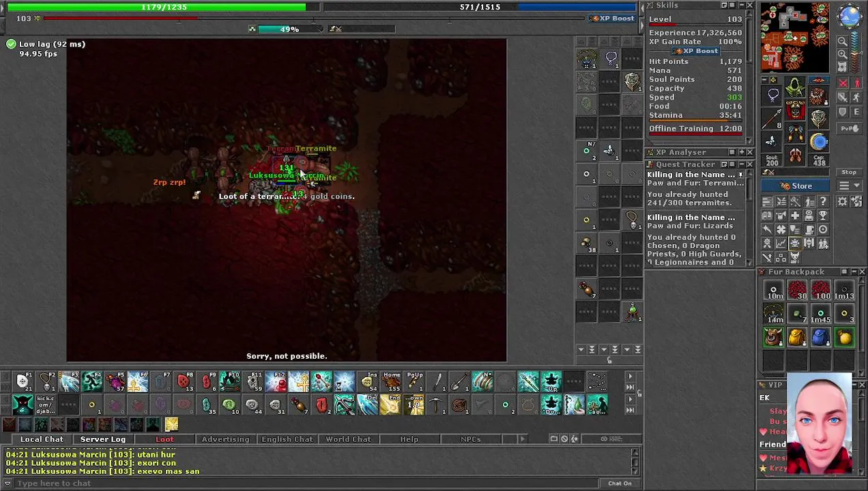The width and height of the screenshot is (868, 491).
Task: Zoom in the minimap
Action: click(842, 55)
